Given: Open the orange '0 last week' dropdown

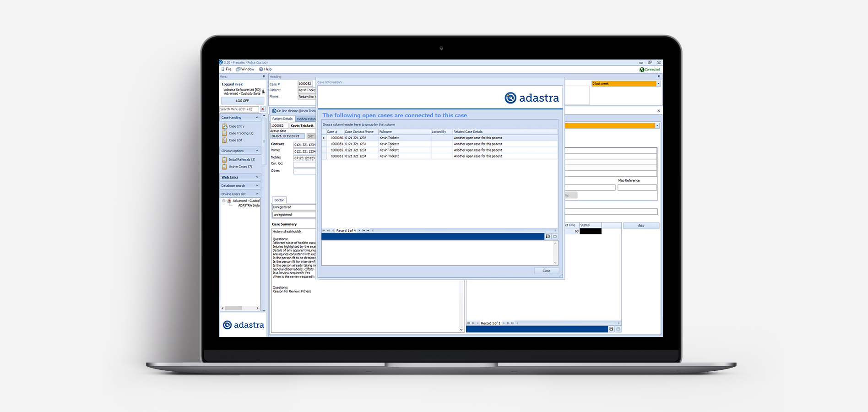Looking at the screenshot, I should (x=658, y=84).
